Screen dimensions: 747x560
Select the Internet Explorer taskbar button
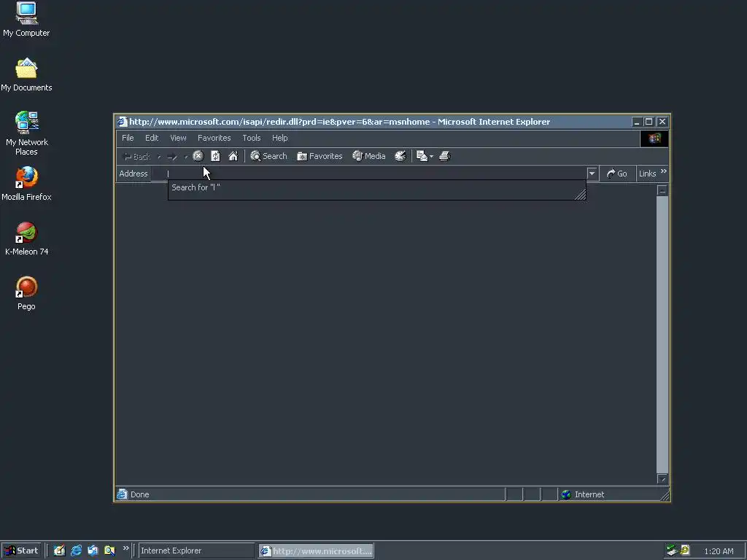pos(196,551)
